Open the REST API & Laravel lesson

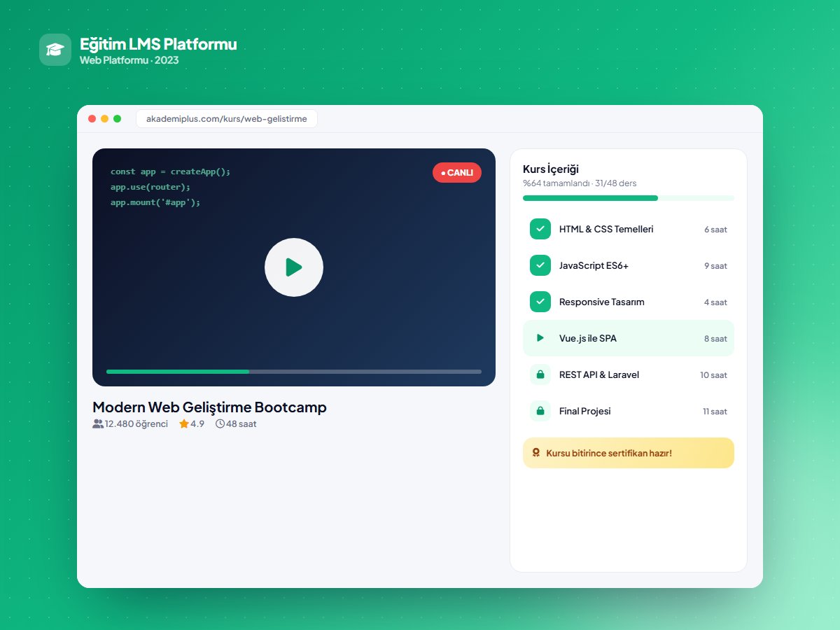(x=629, y=374)
